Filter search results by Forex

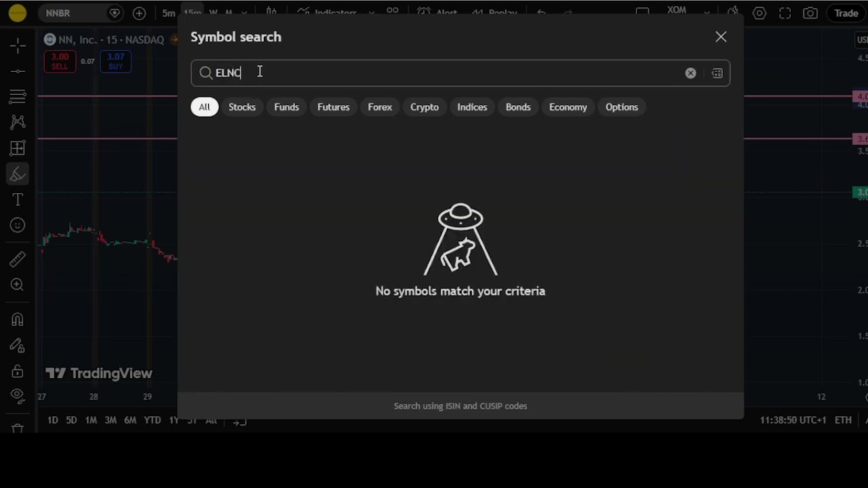[x=380, y=107]
